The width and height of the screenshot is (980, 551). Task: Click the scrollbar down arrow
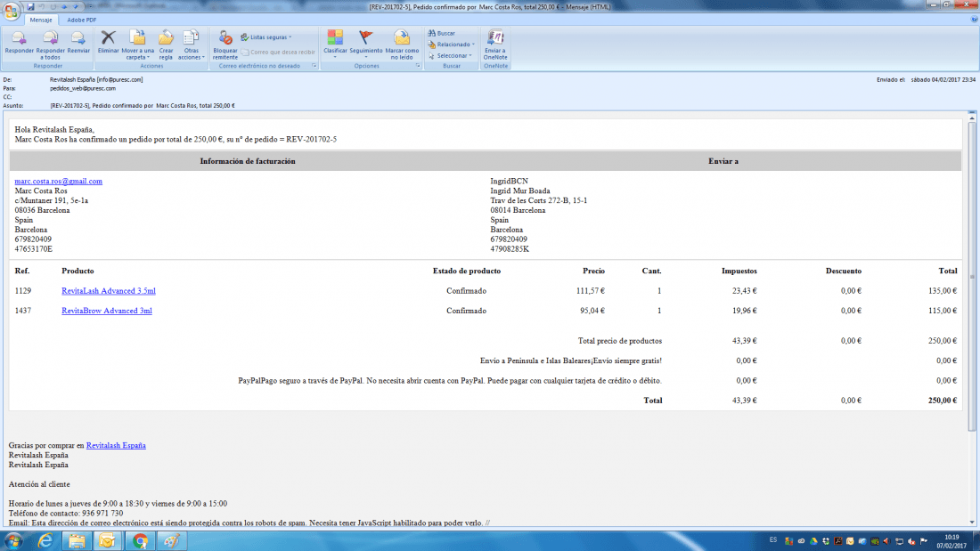tap(972, 523)
